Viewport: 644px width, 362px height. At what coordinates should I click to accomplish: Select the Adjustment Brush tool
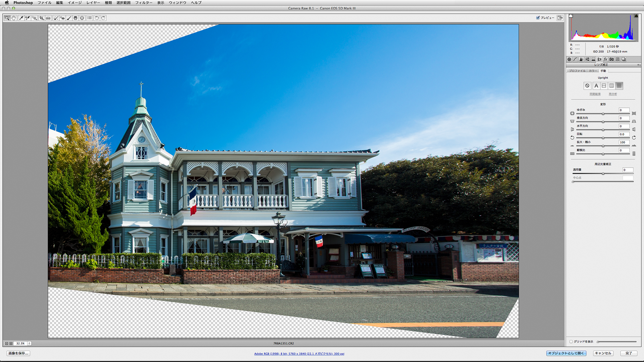(x=69, y=18)
